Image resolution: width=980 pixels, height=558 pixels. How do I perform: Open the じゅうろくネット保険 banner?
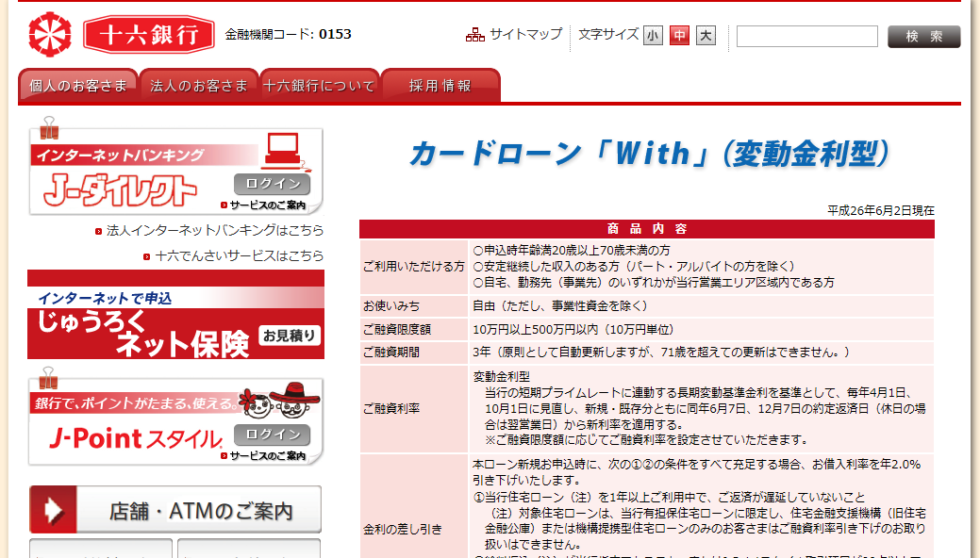(x=175, y=314)
